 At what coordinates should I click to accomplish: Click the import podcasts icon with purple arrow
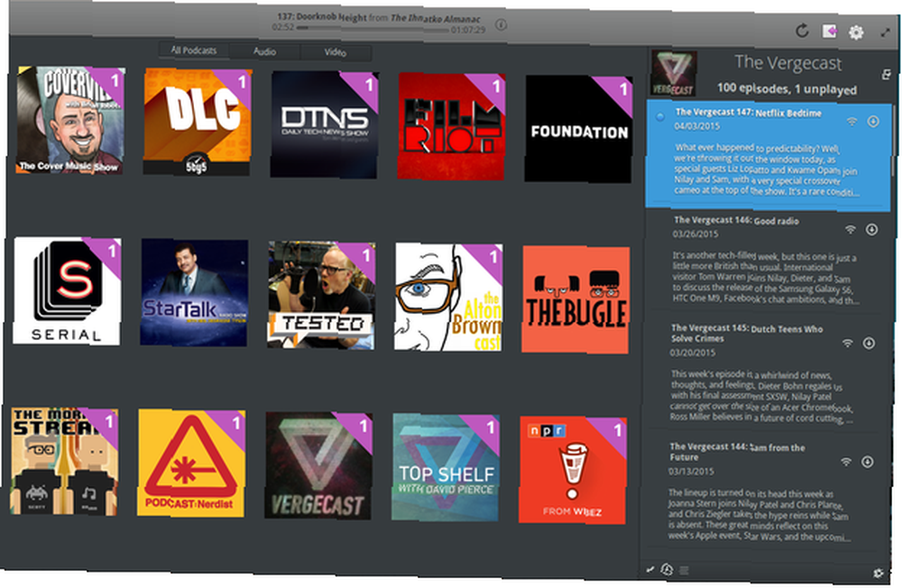[x=829, y=31]
